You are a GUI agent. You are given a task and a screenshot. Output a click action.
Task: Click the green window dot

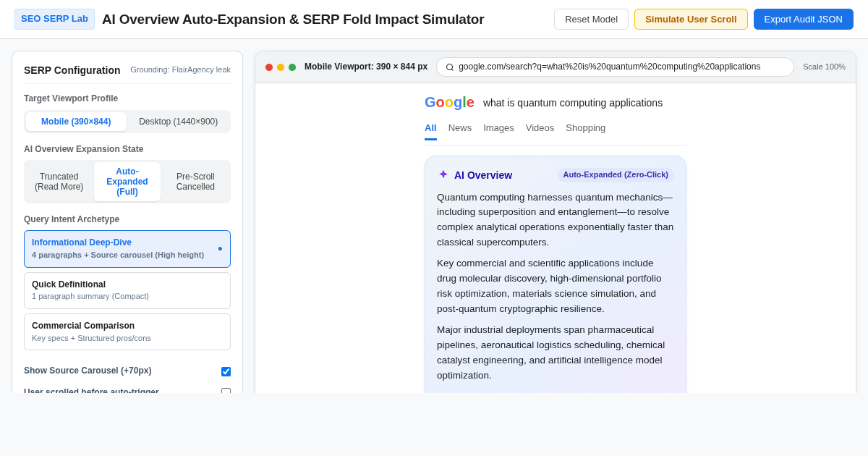coord(292,67)
